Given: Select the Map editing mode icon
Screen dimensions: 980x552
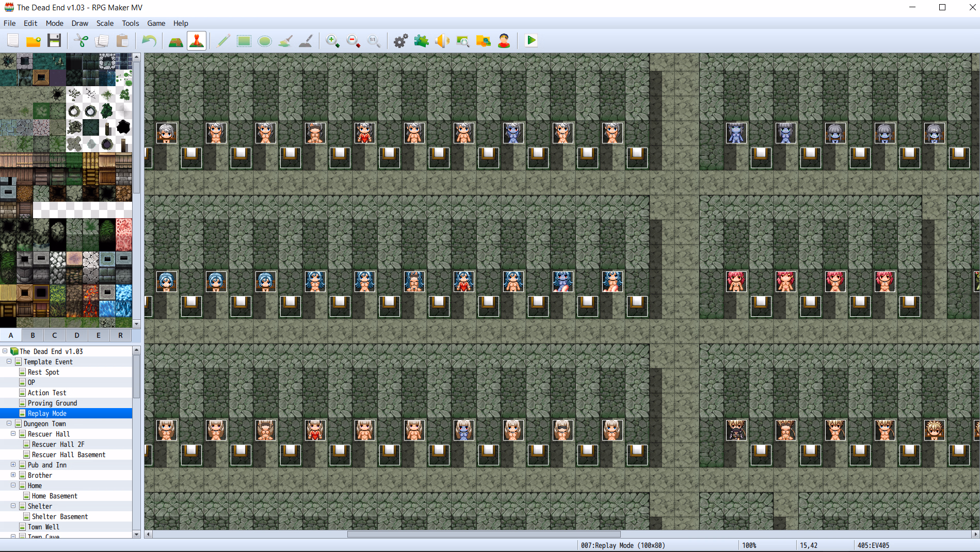Looking at the screenshot, I should (x=175, y=41).
